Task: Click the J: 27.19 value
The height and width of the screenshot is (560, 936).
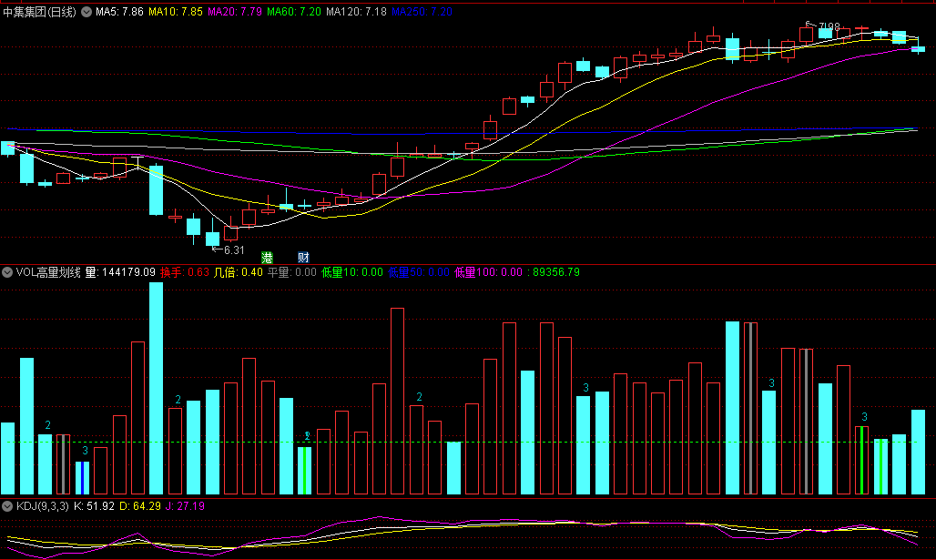Action: [185, 506]
